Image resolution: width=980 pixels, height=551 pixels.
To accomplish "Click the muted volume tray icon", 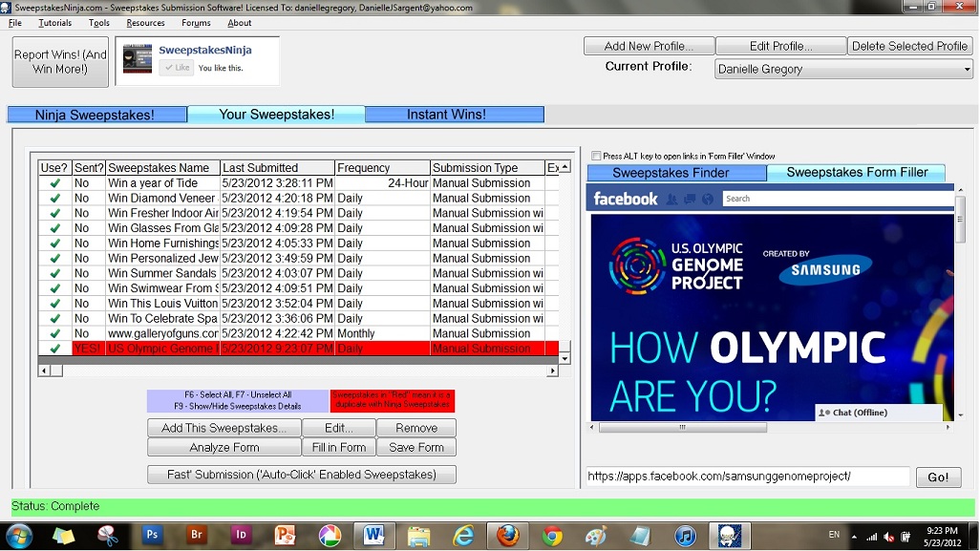I will pos(888,537).
